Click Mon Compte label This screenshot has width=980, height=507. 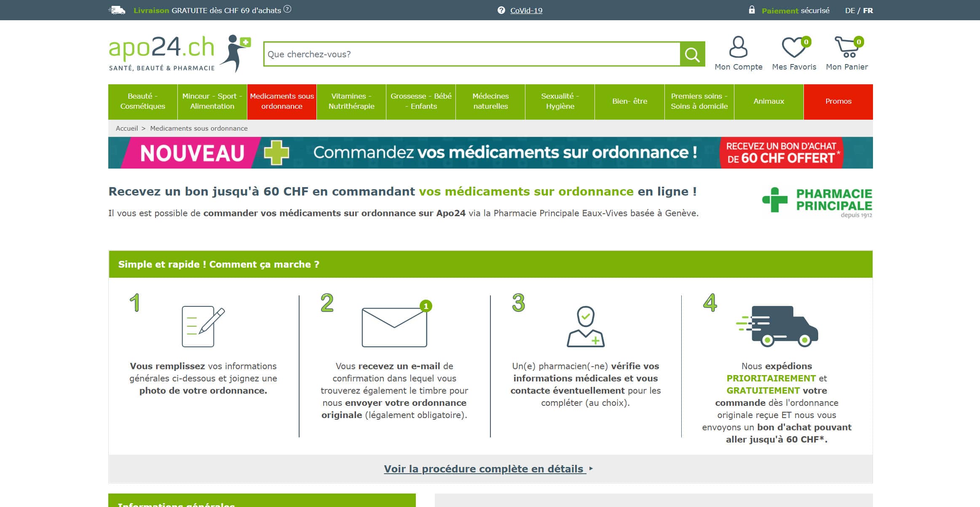[739, 67]
